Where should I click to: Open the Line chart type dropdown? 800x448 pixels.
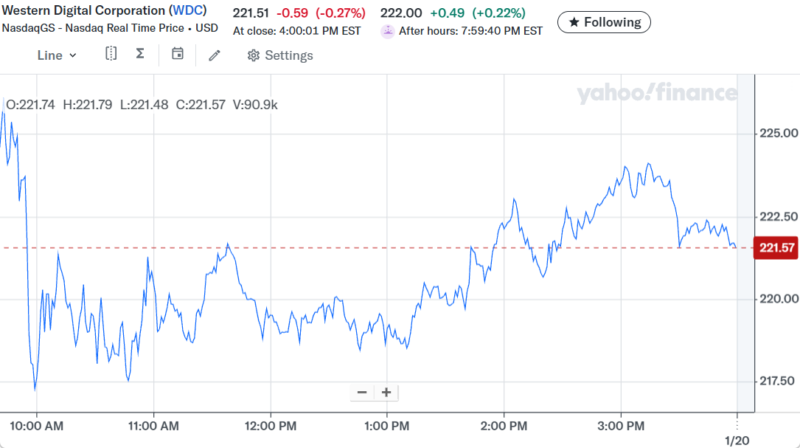pyautogui.click(x=56, y=55)
